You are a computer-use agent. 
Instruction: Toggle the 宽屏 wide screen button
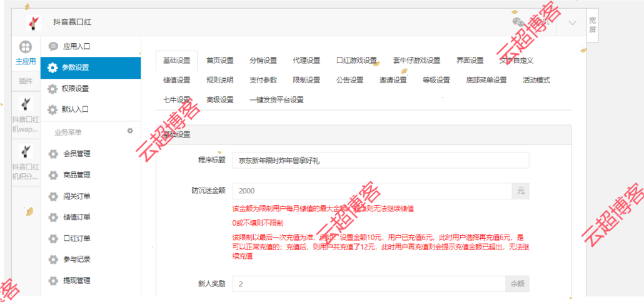(592, 25)
